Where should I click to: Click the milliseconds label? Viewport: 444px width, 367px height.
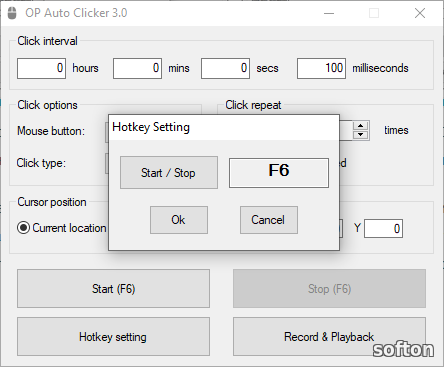pyautogui.click(x=380, y=68)
